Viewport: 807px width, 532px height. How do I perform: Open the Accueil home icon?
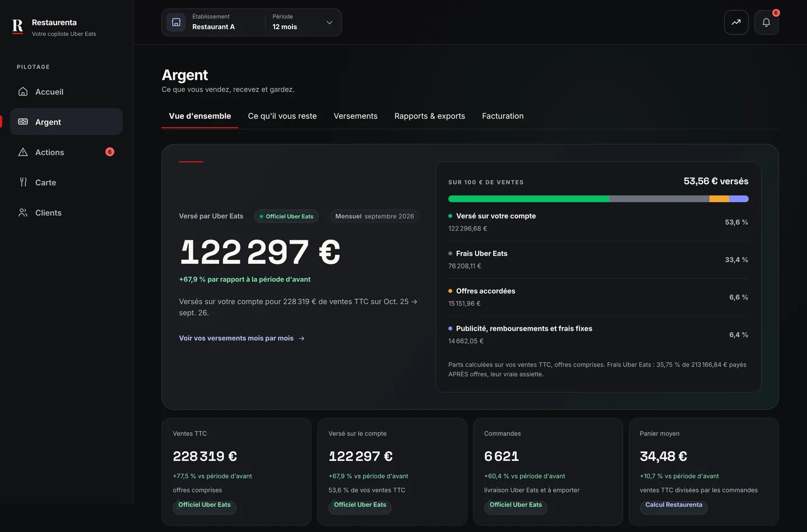click(x=23, y=91)
